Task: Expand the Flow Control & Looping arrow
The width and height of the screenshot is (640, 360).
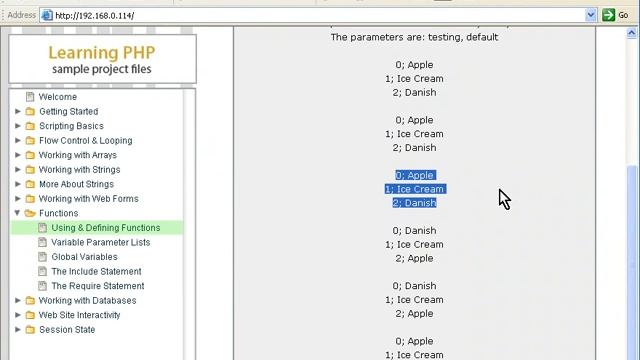Action: (18, 140)
